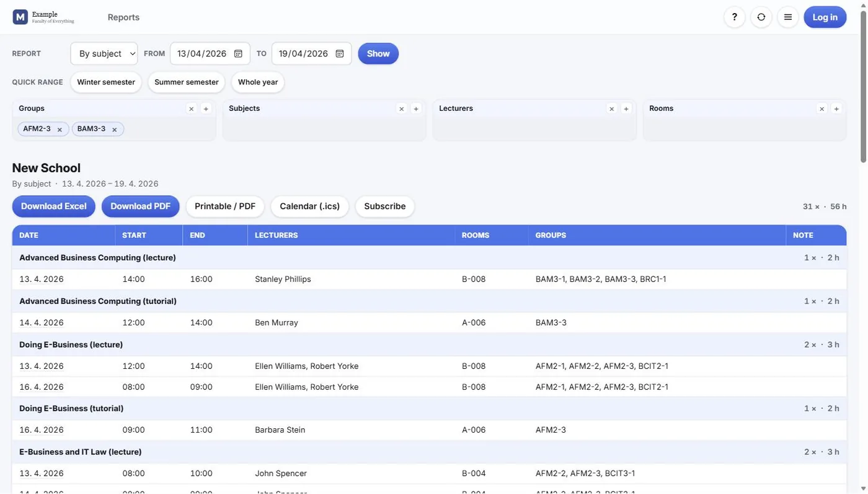The height and width of the screenshot is (494, 868).
Task: Open the Reports navigation item
Action: pos(123,17)
